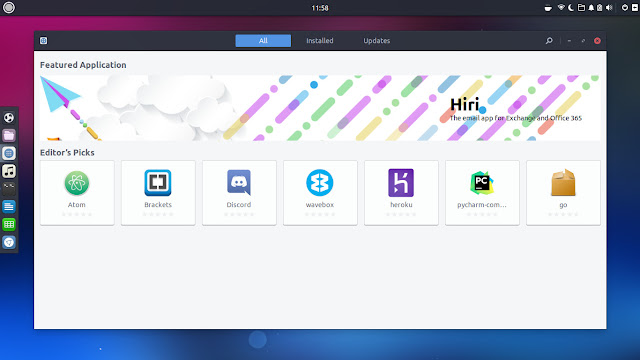Close the software window

[x=597, y=41]
